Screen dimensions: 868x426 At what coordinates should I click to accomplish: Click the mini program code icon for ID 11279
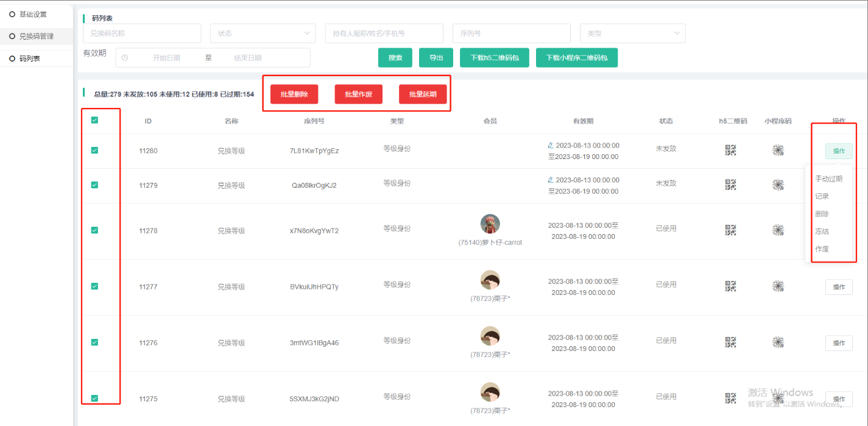coord(778,185)
